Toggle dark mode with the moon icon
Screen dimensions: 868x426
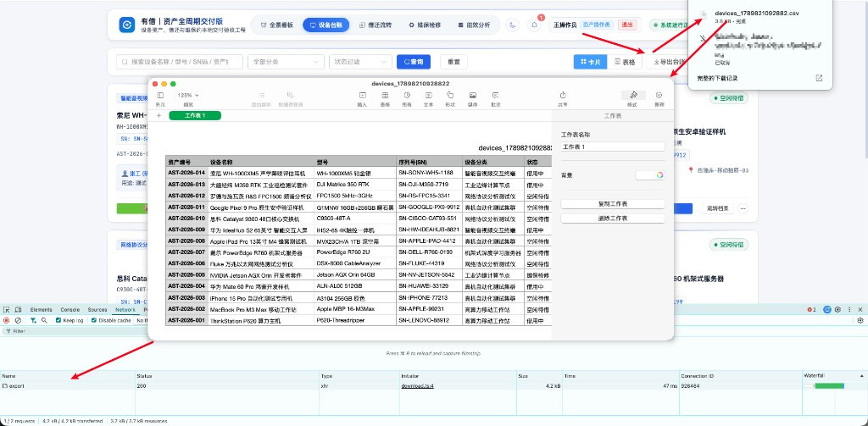coord(514,25)
